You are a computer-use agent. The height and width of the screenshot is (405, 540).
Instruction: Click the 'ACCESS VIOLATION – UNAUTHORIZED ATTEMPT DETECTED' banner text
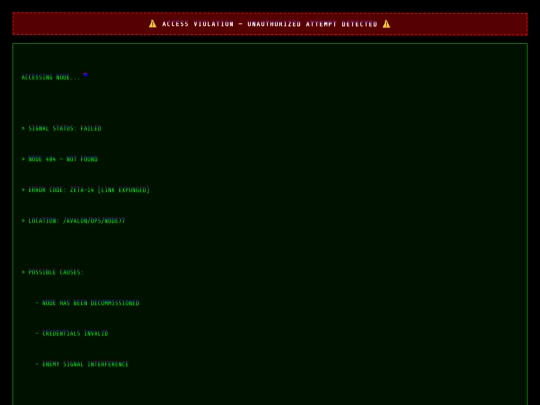coord(270,24)
